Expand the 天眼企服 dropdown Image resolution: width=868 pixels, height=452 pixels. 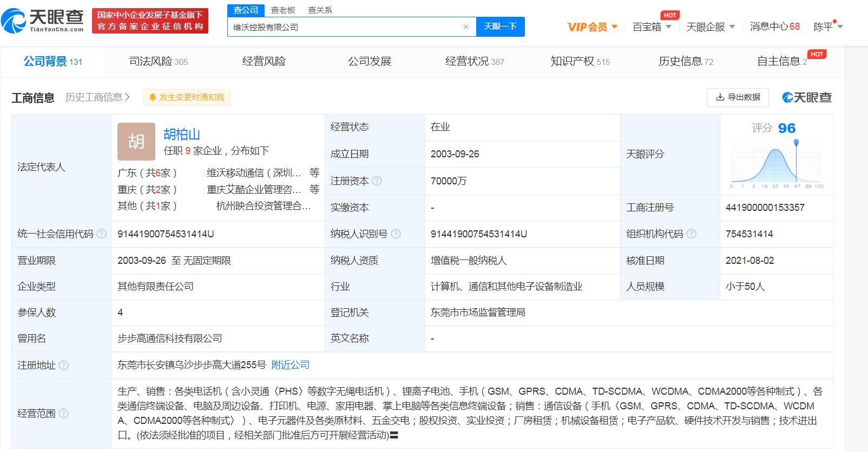point(710,26)
